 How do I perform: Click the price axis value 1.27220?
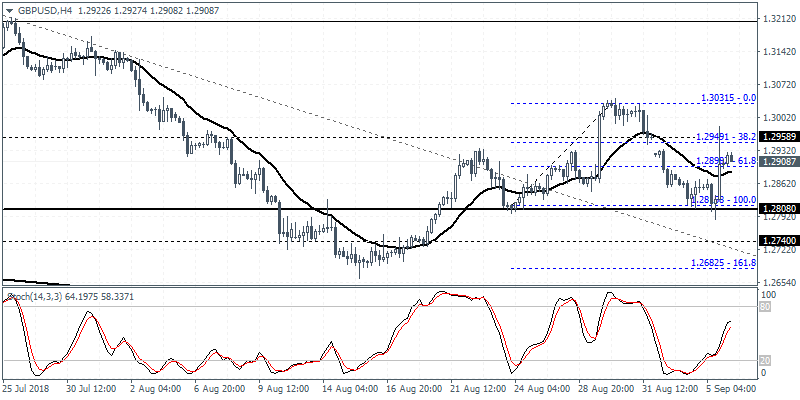(778, 250)
